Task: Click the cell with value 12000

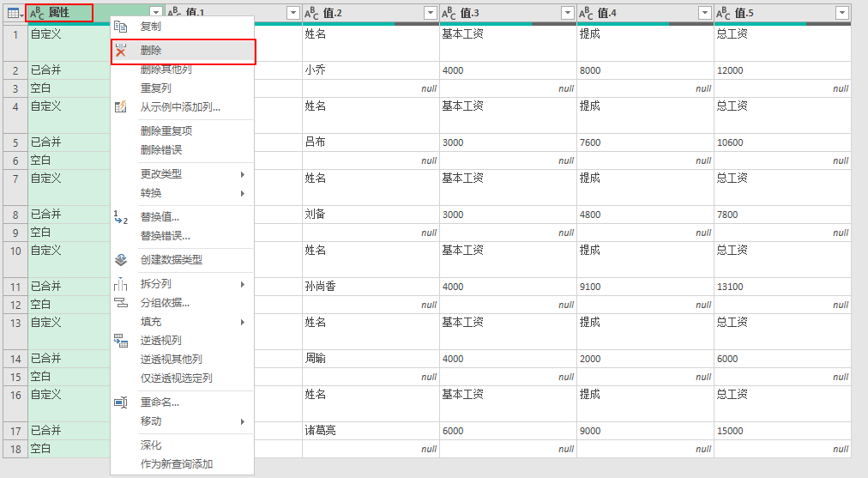Action: [782, 70]
